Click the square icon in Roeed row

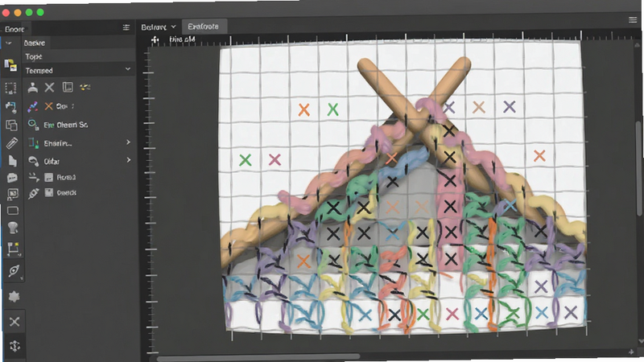point(49,177)
